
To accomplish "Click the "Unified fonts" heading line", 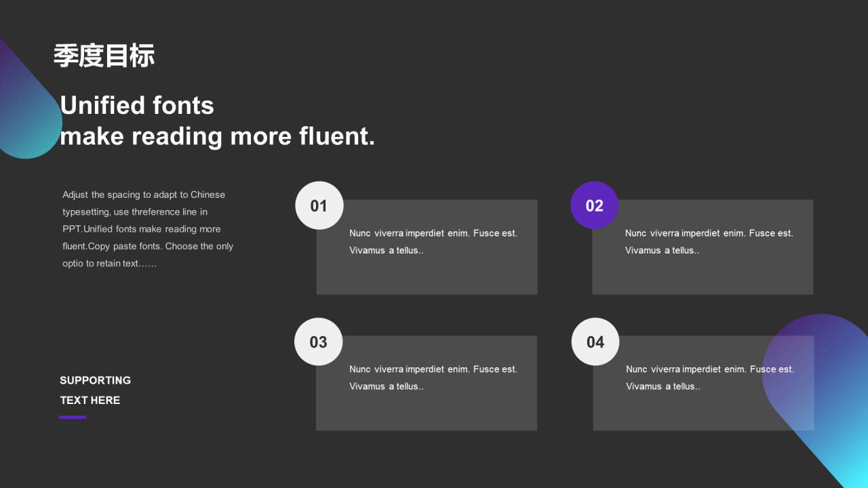I will (137, 106).
